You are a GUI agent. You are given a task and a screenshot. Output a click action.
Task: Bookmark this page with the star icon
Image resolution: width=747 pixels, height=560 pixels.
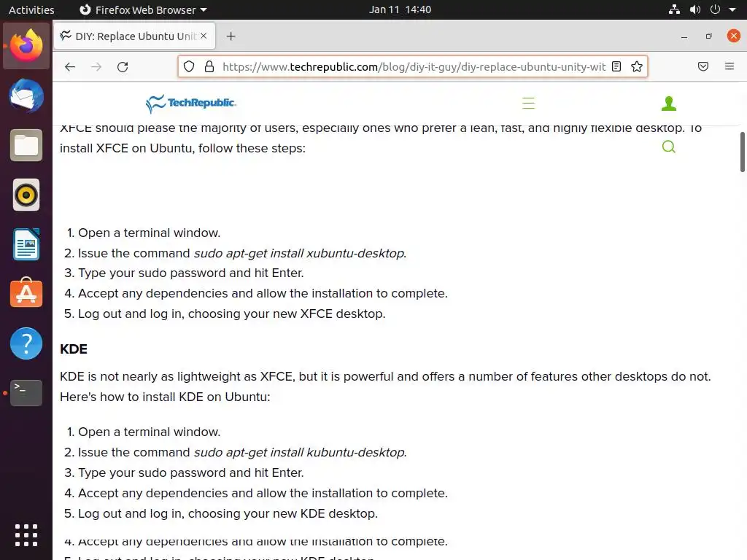click(x=636, y=66)
